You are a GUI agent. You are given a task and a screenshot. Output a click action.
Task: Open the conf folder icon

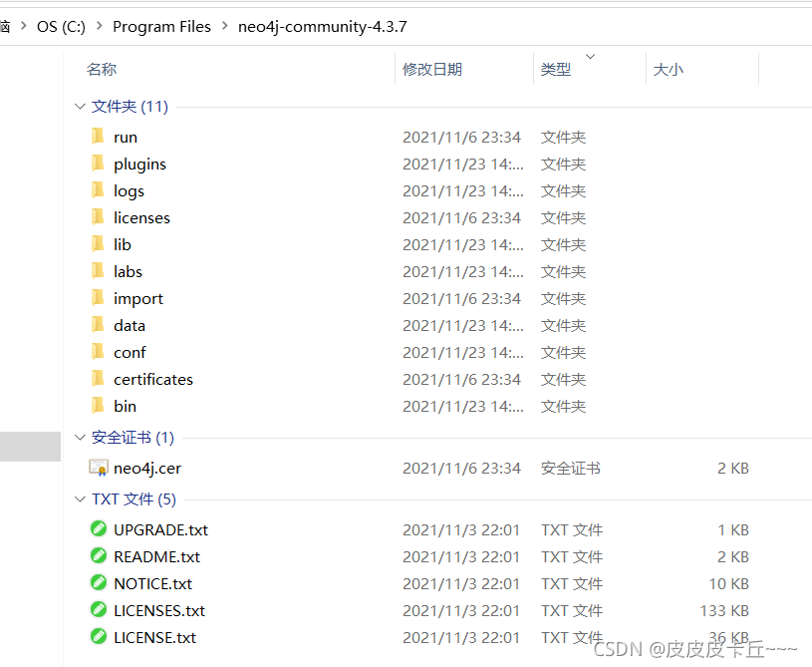coord(98,352)
